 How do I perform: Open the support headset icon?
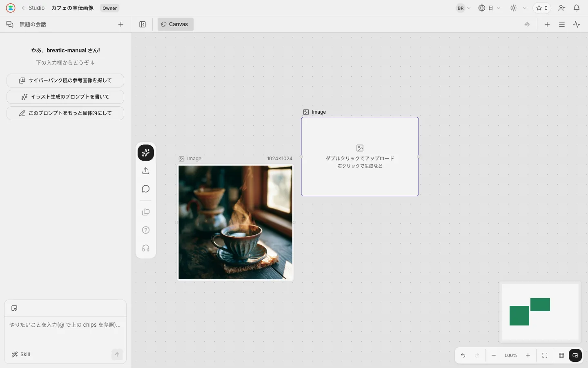tap(146, 248)
